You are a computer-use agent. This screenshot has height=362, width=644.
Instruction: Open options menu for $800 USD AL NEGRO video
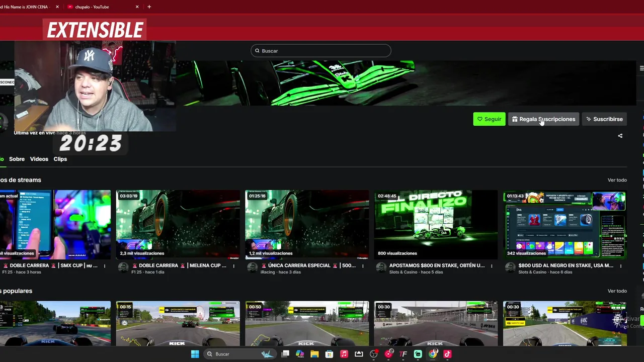(621, 266)
